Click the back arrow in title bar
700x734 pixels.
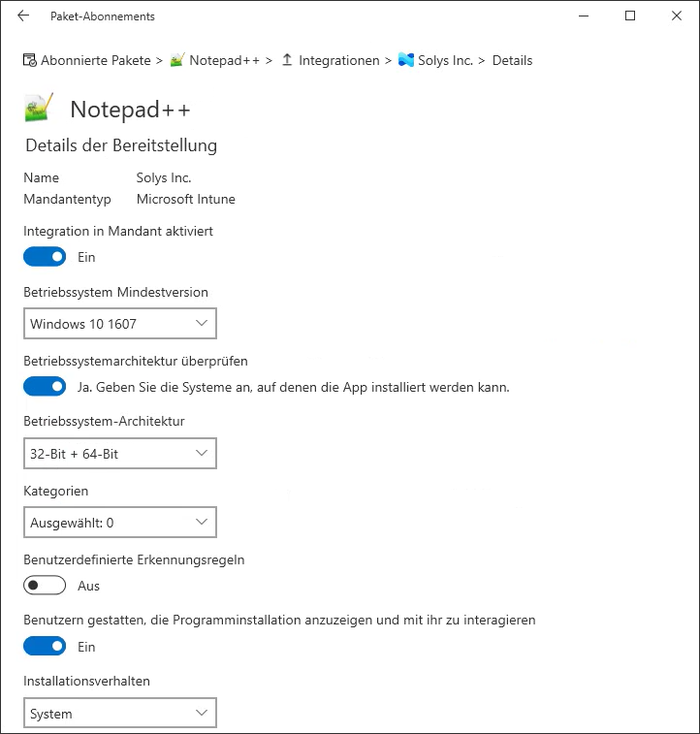coord(23,16)
